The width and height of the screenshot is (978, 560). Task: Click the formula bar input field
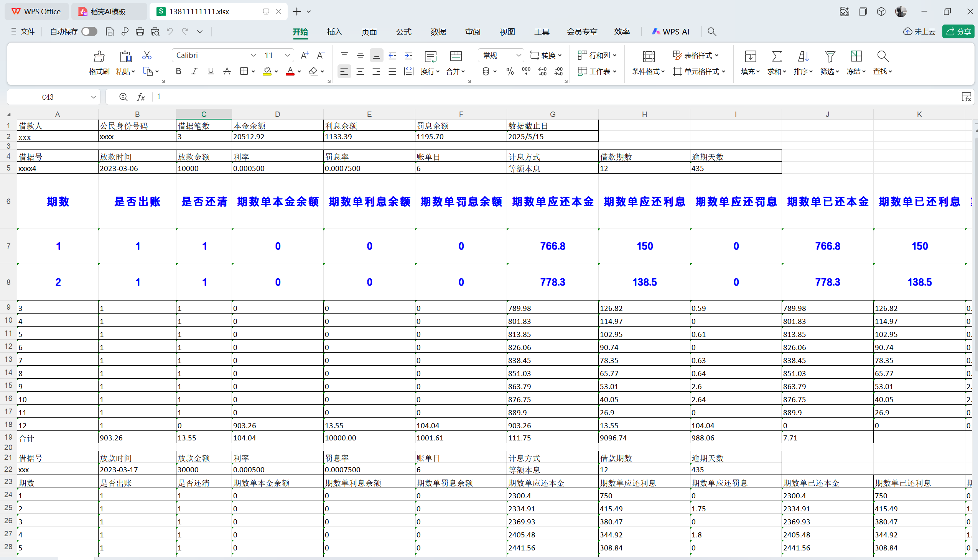tap(538, 97)
